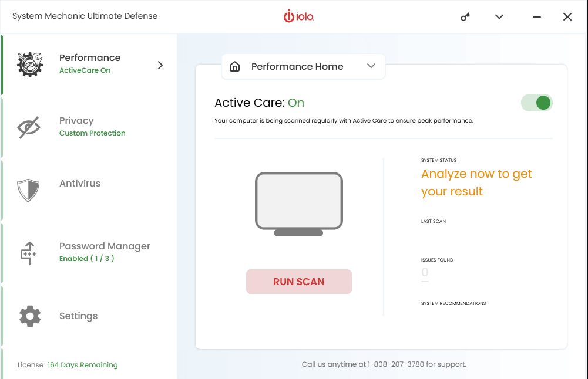The height and width of the screenshot is (379, 588).
Task: Open the Settings label
Action: 78,316
